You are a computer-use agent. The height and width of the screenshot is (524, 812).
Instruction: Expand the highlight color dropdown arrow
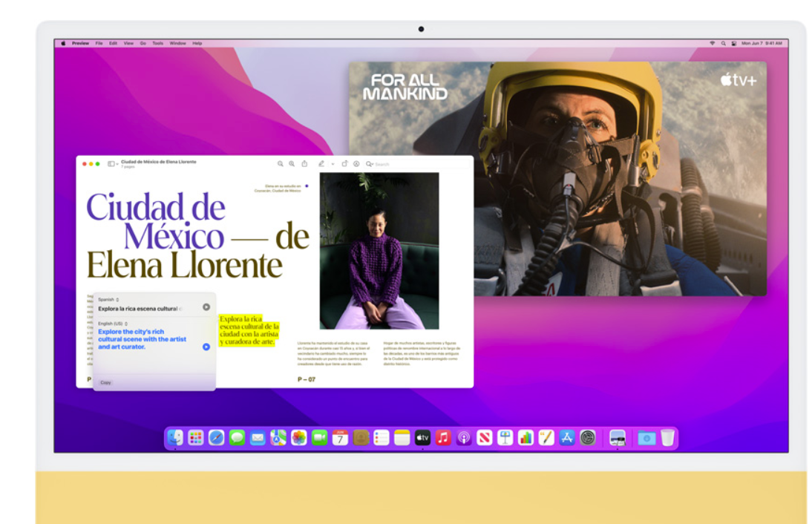(333, 164)
